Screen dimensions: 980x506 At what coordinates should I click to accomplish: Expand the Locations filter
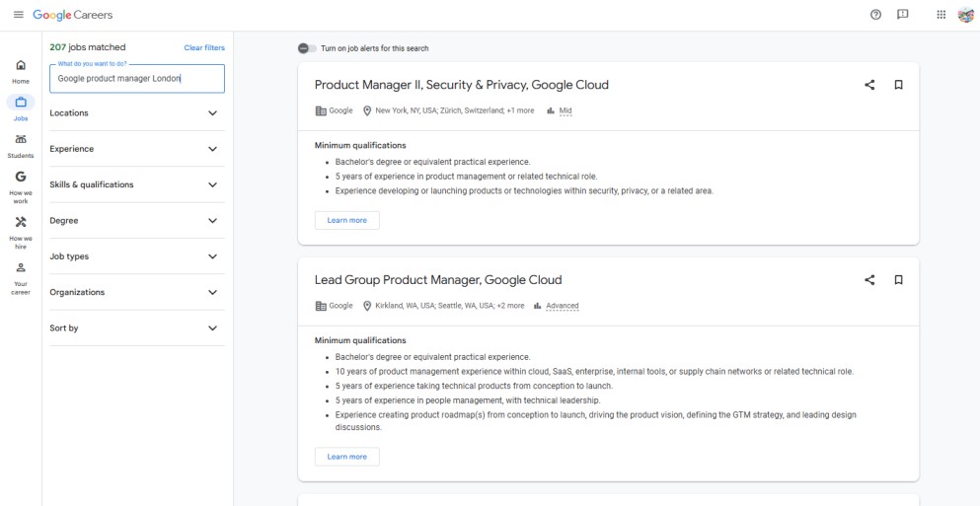click(137, 113)
